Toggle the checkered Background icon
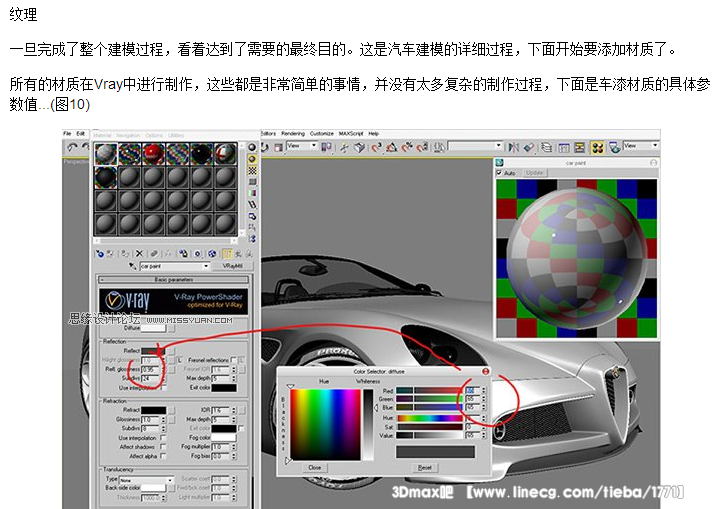Image resolution: width=713 pixels, height=509 pixels. [x=252, y=171]
